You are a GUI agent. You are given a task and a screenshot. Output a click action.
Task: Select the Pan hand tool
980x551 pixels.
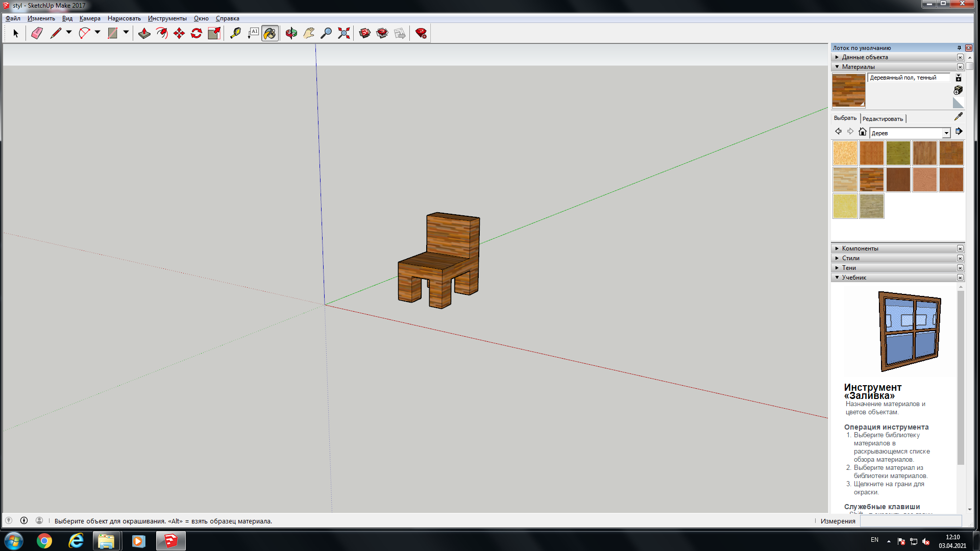[309, 33]
